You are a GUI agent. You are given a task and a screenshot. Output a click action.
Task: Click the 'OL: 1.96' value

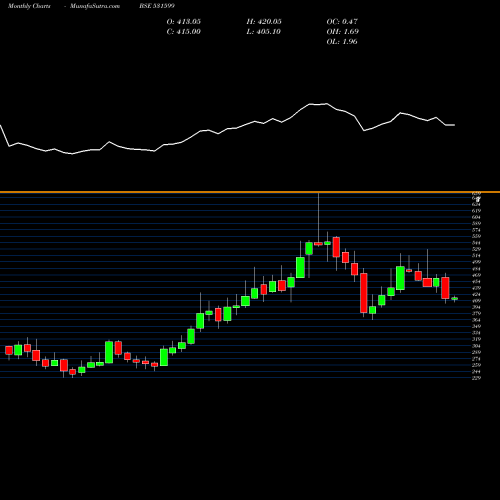(x=342, y=42)
